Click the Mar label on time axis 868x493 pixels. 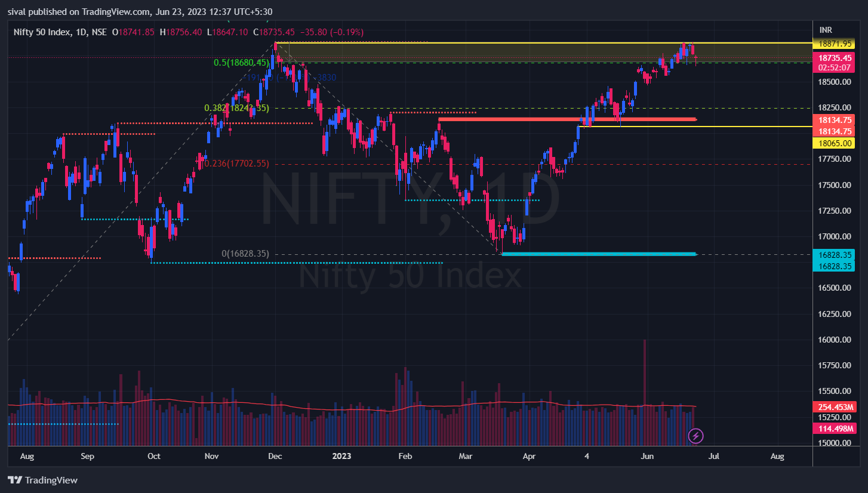coord(466,457)
